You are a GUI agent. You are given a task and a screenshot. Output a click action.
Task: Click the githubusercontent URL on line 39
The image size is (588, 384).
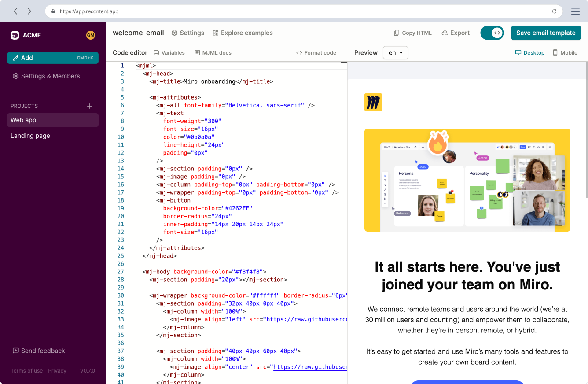pos(310,367)
